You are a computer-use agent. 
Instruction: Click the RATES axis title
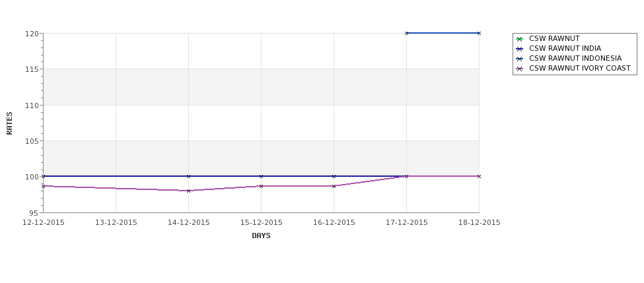pyautogui.click(x=9, y=123)
